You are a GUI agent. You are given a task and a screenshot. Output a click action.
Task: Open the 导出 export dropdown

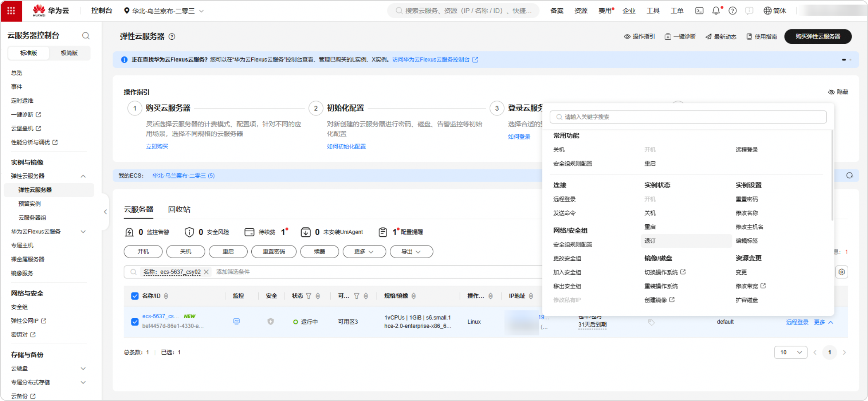point(411,252)
